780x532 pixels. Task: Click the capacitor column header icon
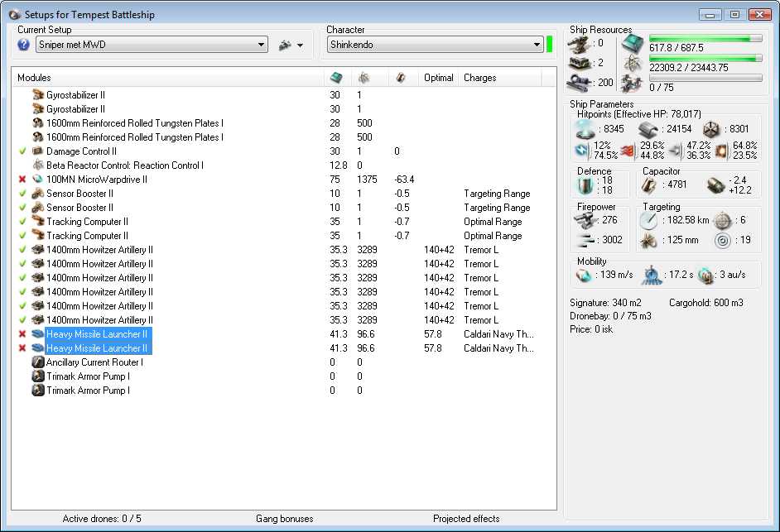pyautogui.click(x=401, y=78)
